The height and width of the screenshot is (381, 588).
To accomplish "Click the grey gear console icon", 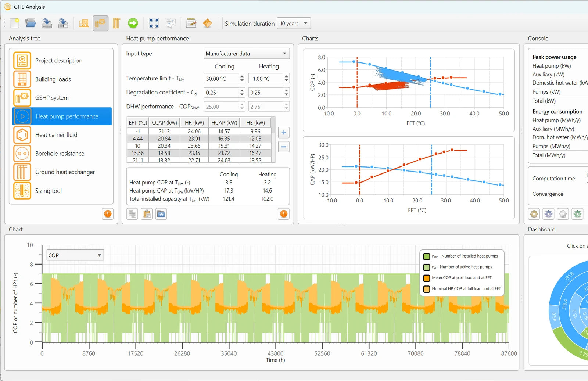I will coord(563,214).
